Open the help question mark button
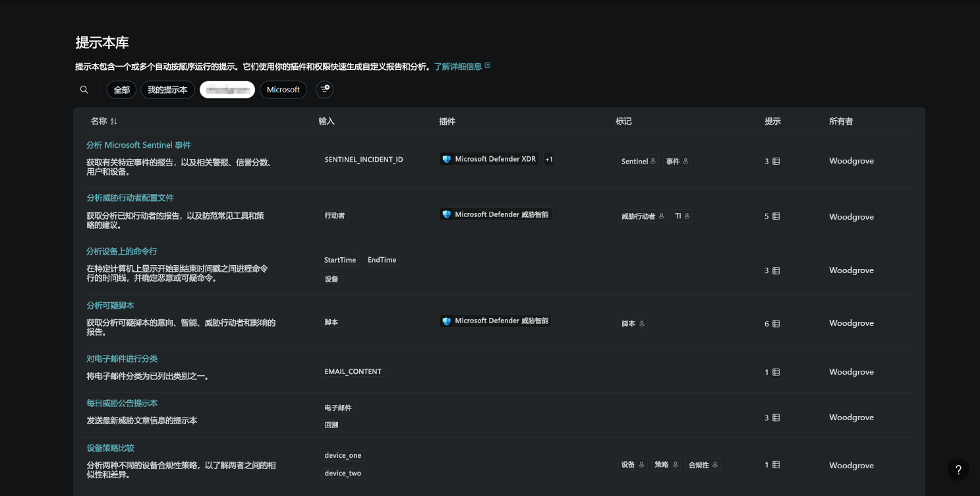 pyautogui.click(x=958, y=470)
